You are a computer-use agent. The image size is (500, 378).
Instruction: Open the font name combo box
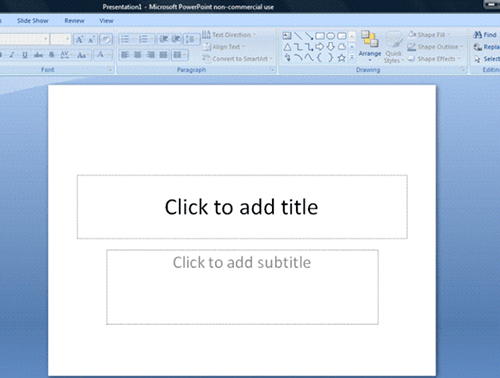pos(24,39)
